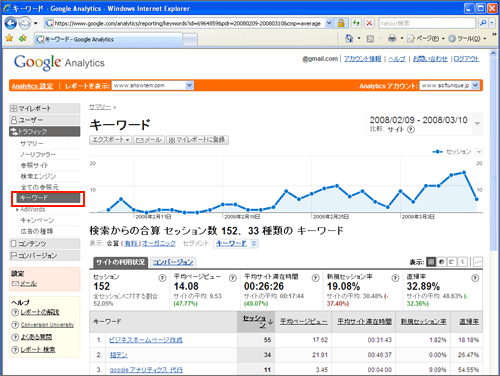The image size is (500, 376).
Task: Open the レポートを表示 site dropdown
Action: point(189,86)
